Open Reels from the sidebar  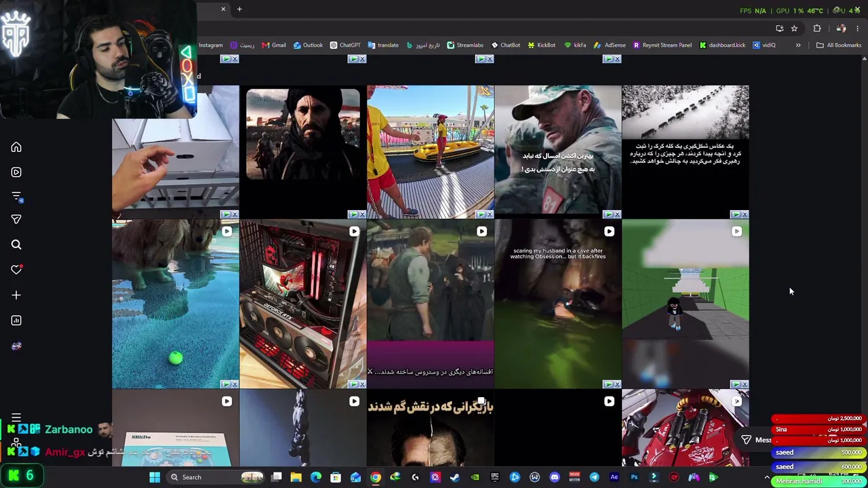pos(16,172)
